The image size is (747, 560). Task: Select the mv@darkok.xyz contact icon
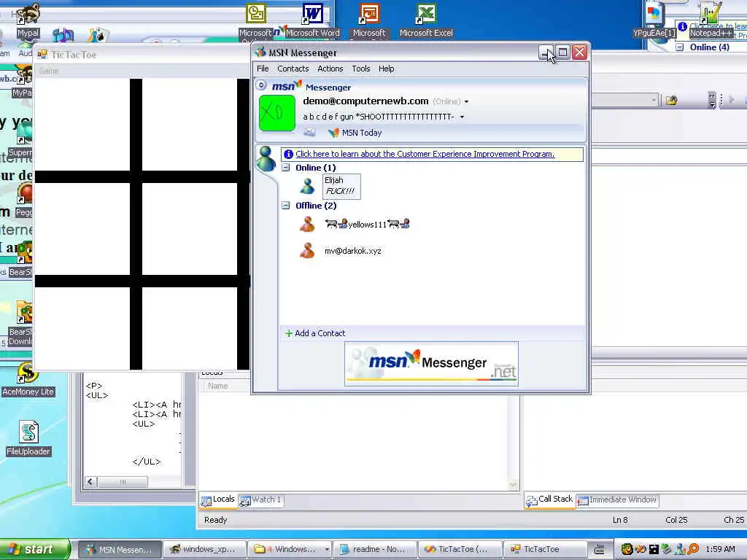[307, 251]
